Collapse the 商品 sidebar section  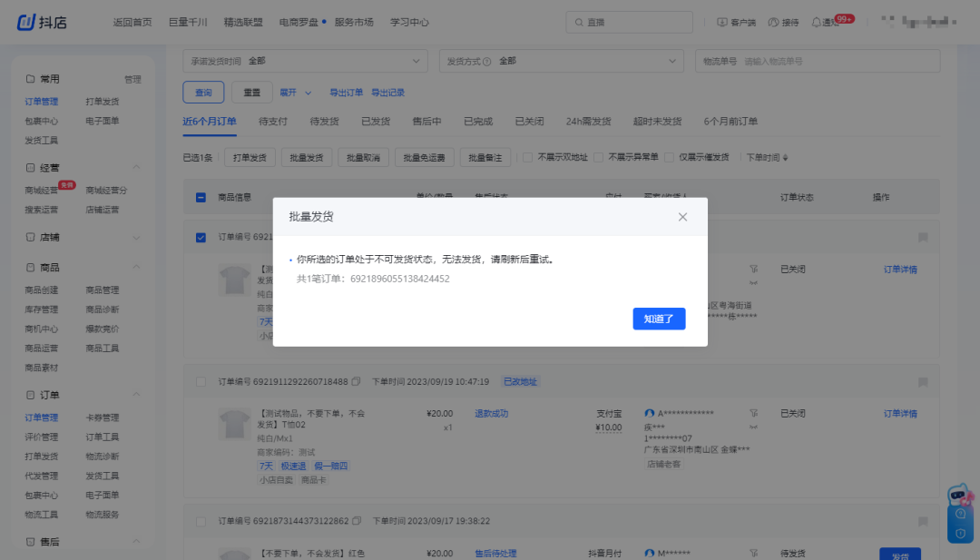136,268
